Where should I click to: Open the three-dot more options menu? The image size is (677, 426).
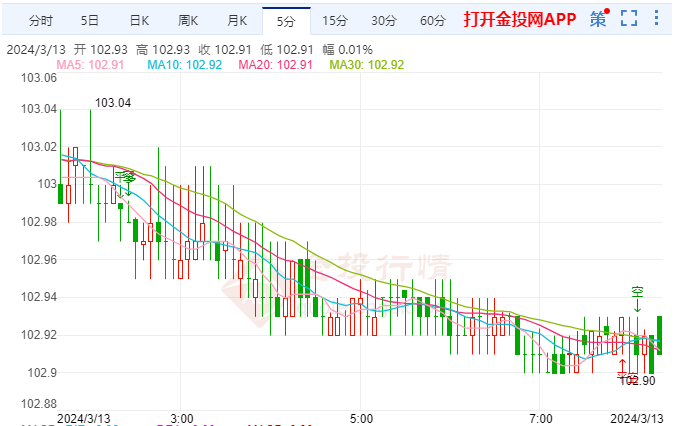coord(656,18)
